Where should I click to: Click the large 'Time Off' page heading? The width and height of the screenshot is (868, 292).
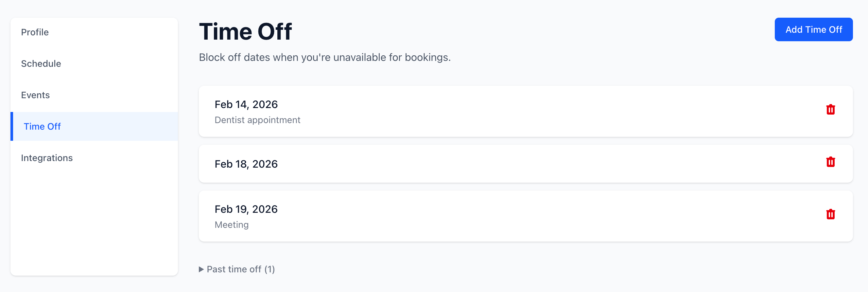245,32
